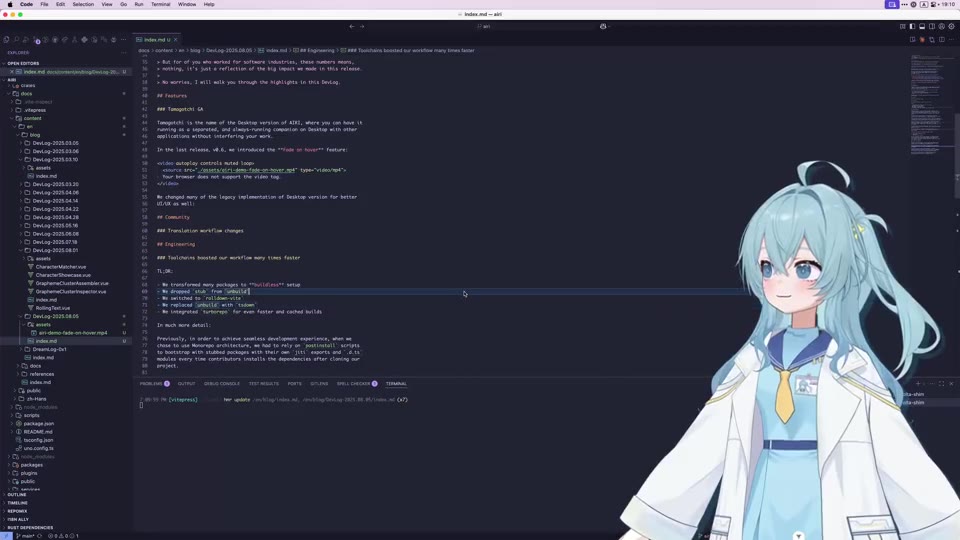
Task: Click the errors and warnings status item
Action: [64, 536]
